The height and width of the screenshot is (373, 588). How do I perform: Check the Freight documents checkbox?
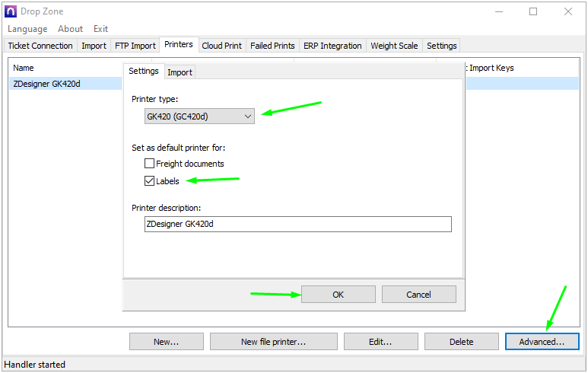[150, 164]
